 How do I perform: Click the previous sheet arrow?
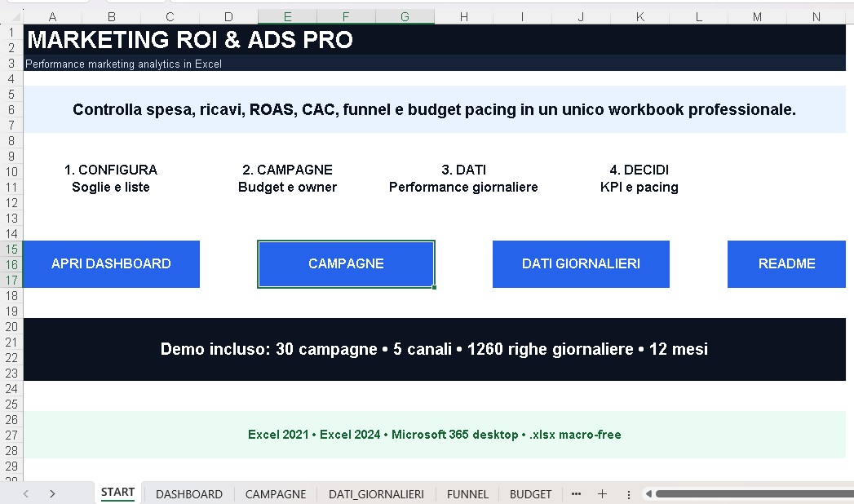pos(25,494)
